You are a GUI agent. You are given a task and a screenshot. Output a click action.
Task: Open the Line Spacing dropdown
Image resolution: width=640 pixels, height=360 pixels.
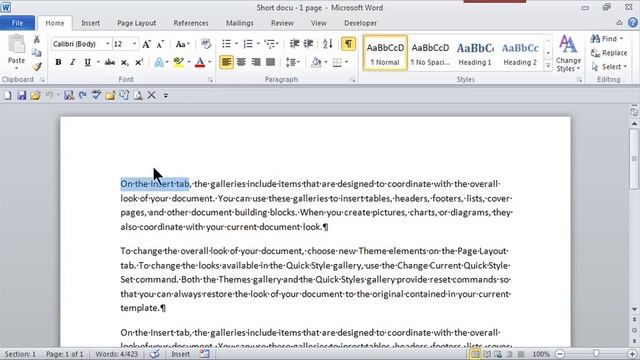point(293,62)
